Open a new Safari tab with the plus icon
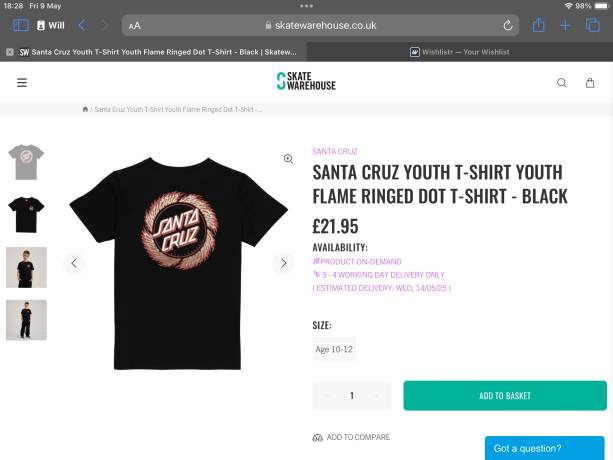 click(x=565, y=25)
